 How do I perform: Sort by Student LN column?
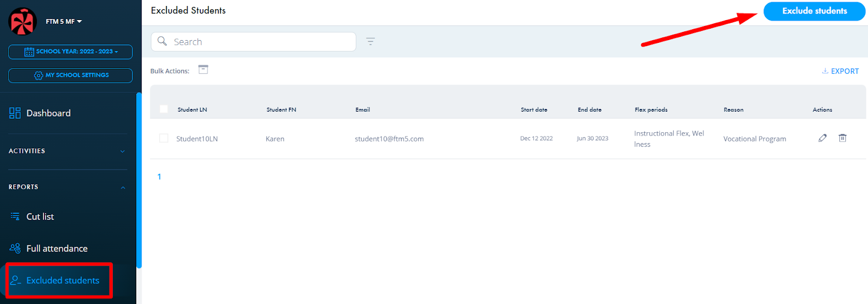192,109
